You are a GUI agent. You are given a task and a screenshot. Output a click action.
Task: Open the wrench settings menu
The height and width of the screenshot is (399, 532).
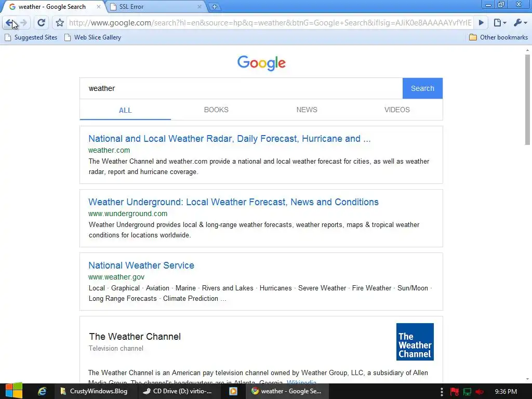(x=520, y=23)
